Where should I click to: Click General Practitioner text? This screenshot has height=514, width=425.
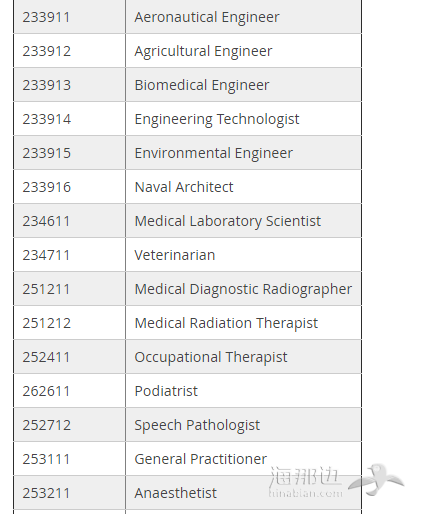click(201, 459)
